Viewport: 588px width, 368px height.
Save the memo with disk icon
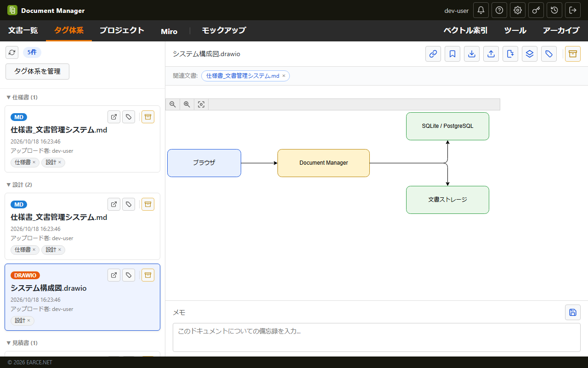pos(573,312)
